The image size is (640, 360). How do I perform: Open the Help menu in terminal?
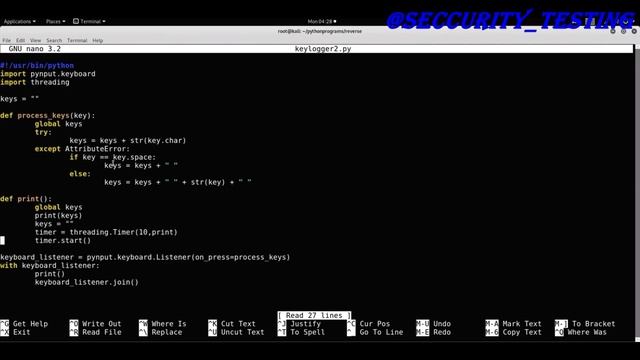(x=98, y=40)
